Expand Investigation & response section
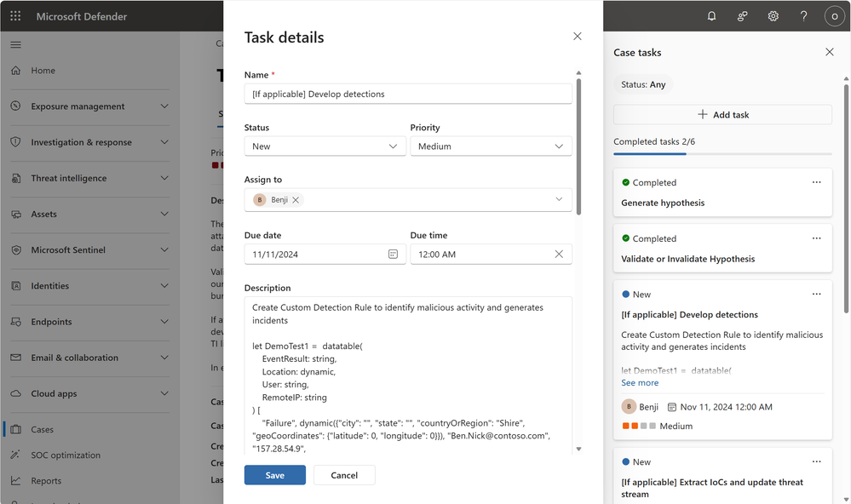This screenshot has height=504, width=851. coord(164,142)
